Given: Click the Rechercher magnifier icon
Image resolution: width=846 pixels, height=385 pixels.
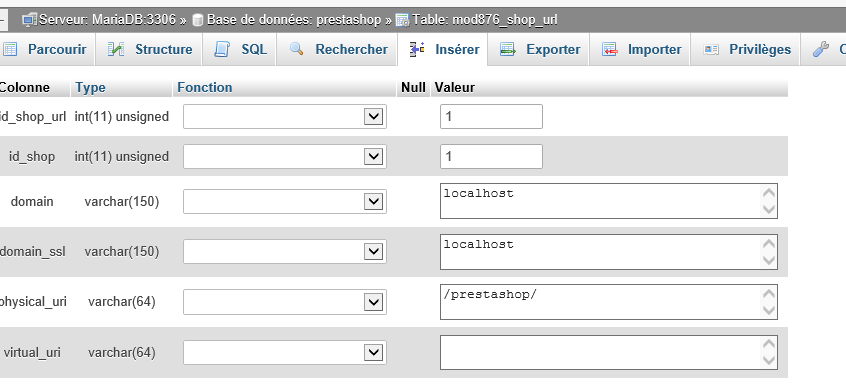Looking at the screenshot, I should (x=296, y=49).
